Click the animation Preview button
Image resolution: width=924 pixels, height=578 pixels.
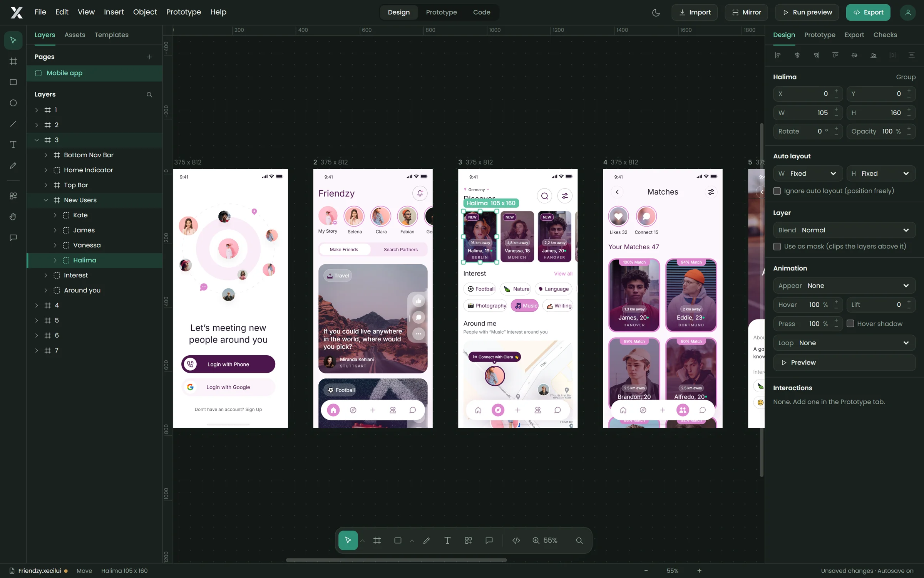pos(844,363)
